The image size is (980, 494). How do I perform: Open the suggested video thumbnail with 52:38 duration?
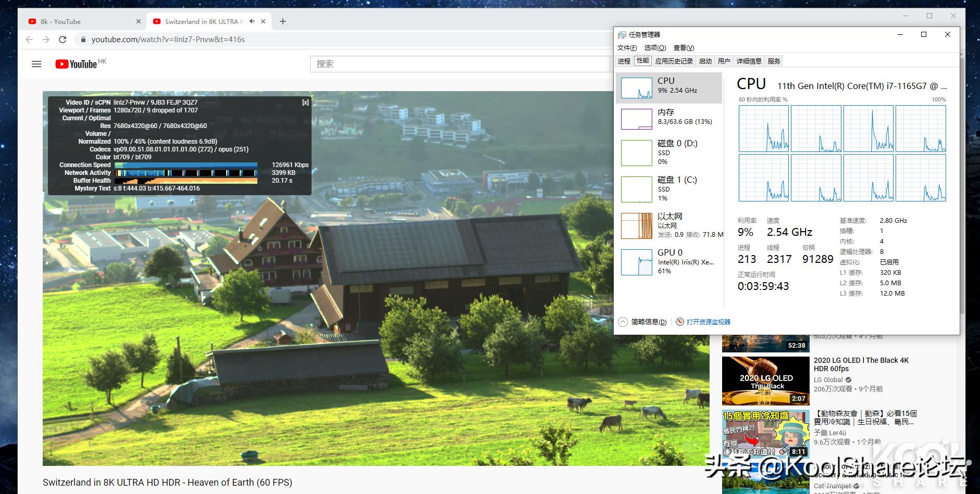click(x=765, y=344)
